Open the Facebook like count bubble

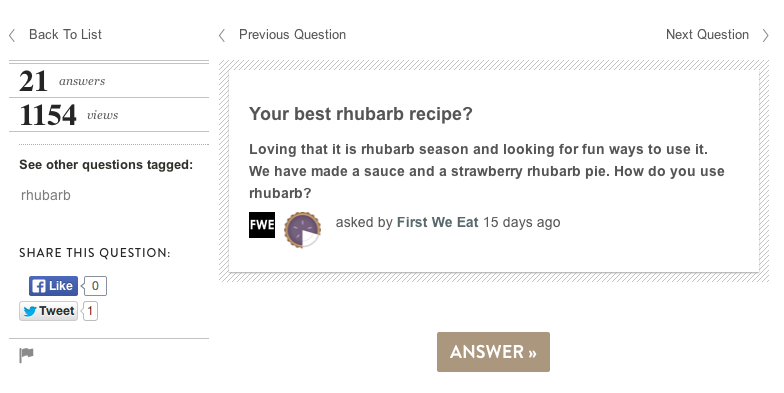tap(95, 286)
